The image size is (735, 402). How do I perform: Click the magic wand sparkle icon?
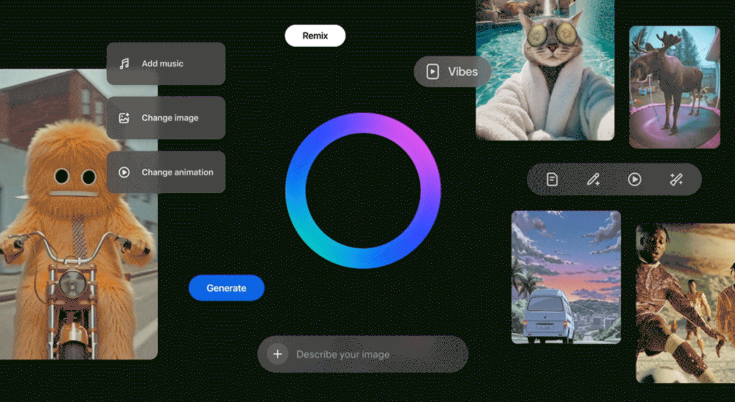pyautogui.click(x=676, y=179)
